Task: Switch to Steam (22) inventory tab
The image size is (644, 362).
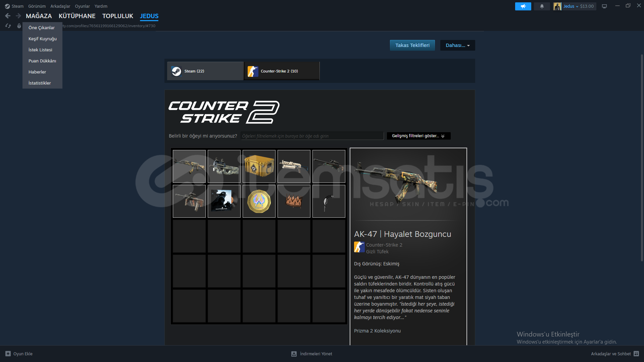Action: click(x=205, y=71)
